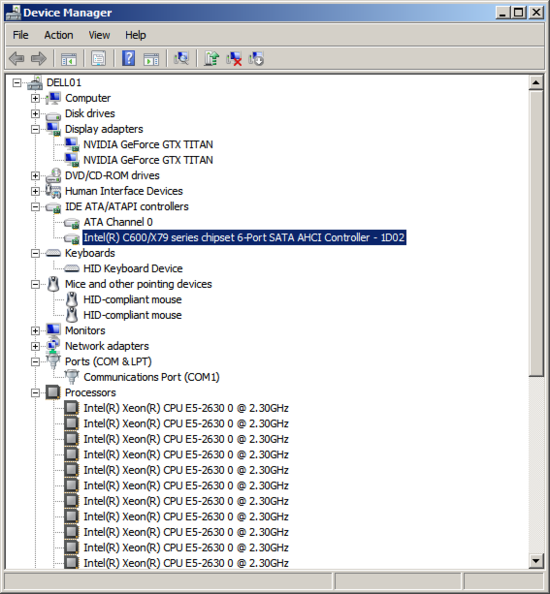
Task: Open the Properties toolbar icon
Action: [98, 59]
